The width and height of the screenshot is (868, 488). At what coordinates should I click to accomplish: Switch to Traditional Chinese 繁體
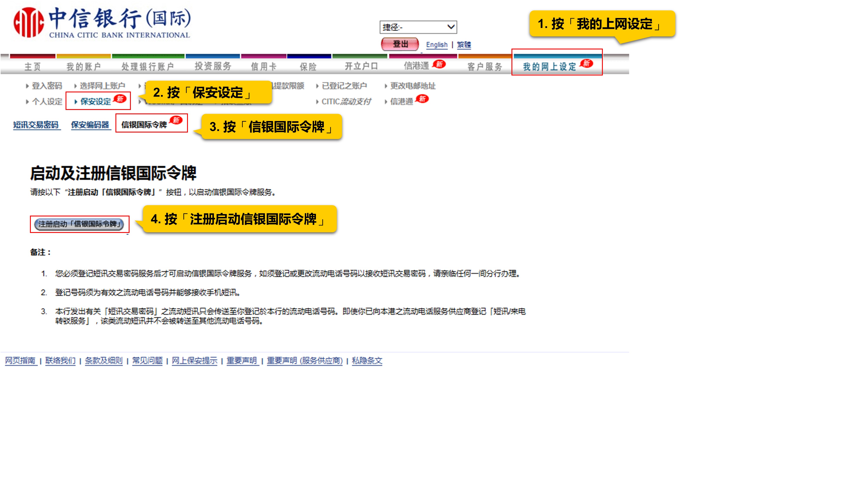[x=464, y=45]
